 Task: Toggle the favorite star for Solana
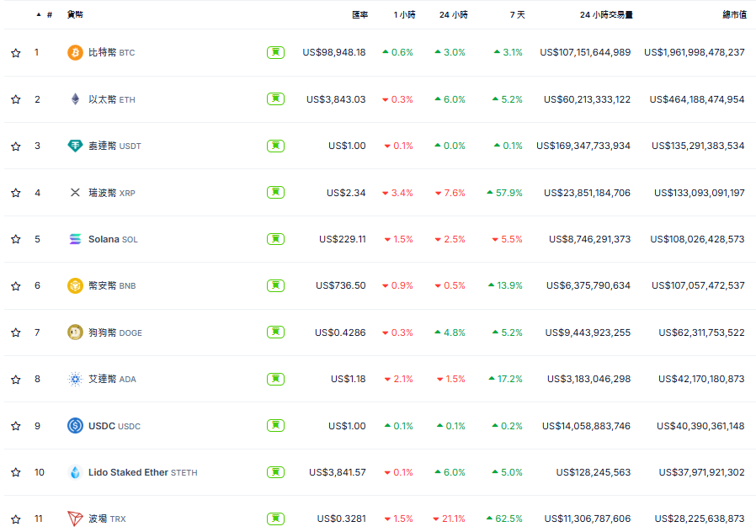click(x=15, y=239)
